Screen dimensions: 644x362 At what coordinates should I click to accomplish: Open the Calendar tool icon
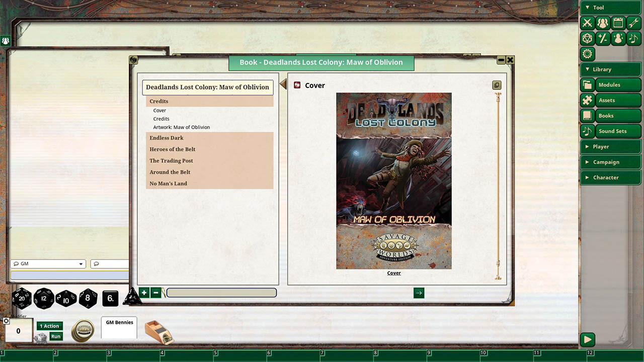(x=618, y=23)
